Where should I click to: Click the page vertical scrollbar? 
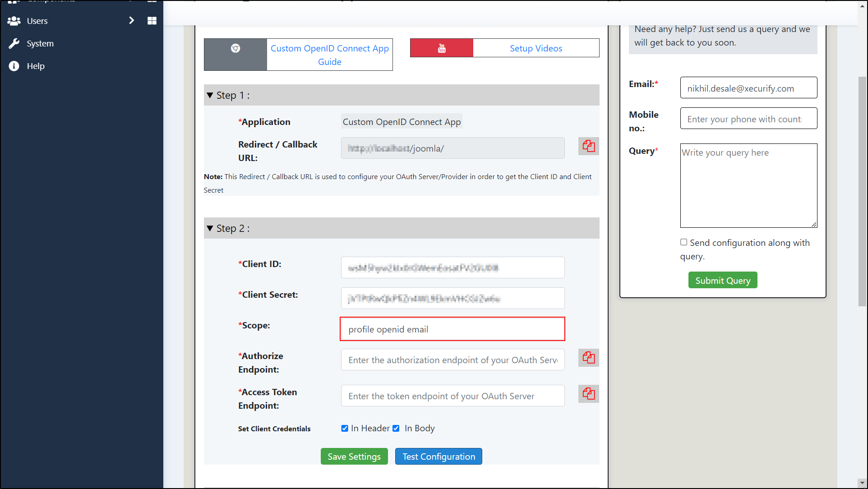point(862,192)
